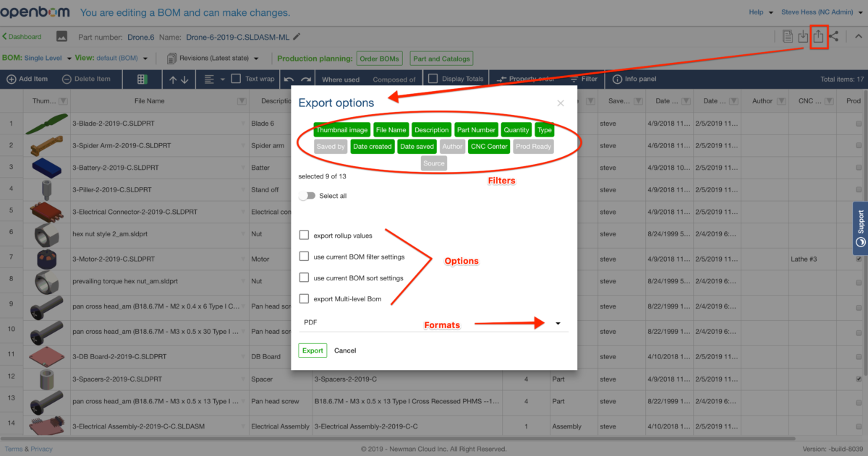868x456 pixels.
Task: Click Composed of in the toolbar
Action: point(394,79)
